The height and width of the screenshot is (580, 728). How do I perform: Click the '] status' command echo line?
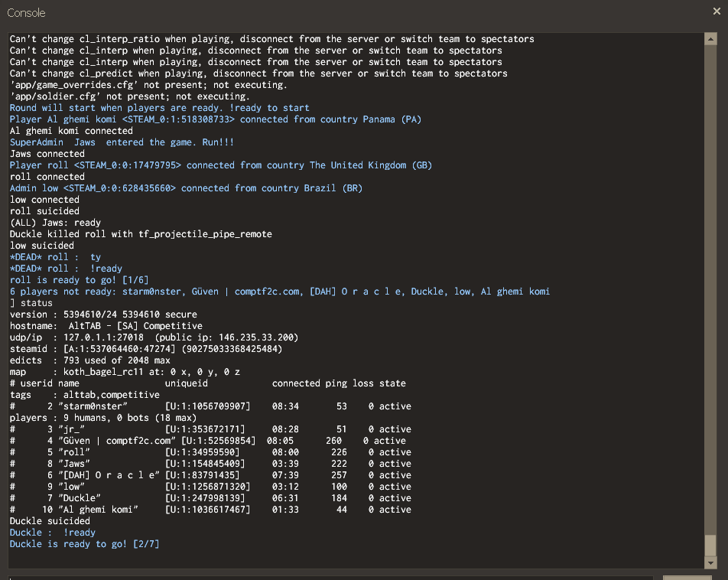31,303
